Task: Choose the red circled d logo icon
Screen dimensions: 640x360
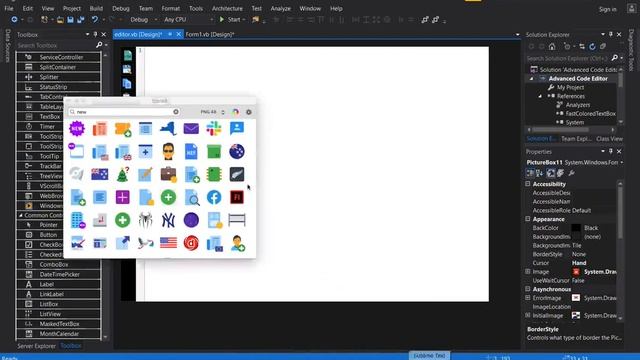Action: pyautogui.click(x=191, y=243)
